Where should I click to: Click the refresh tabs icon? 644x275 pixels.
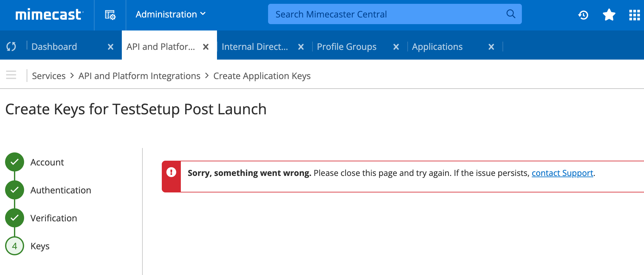point(11,47)
